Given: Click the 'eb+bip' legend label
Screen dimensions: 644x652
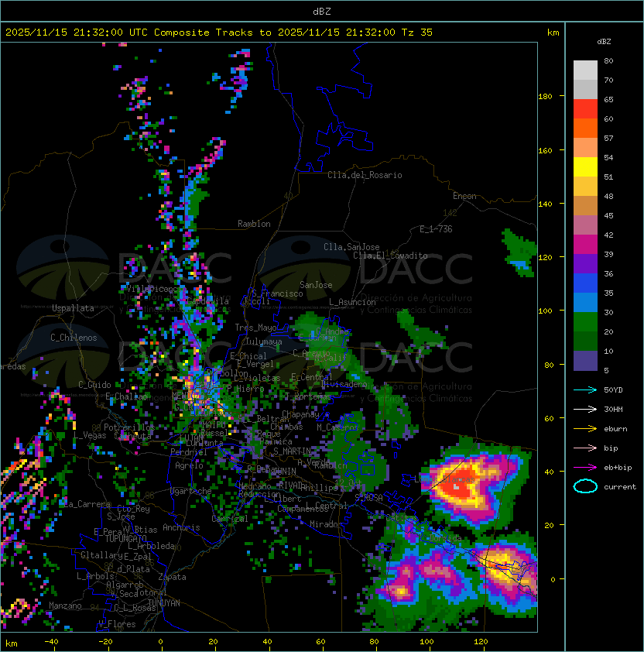Looking at the screenshot, I should tap(618, 468).
